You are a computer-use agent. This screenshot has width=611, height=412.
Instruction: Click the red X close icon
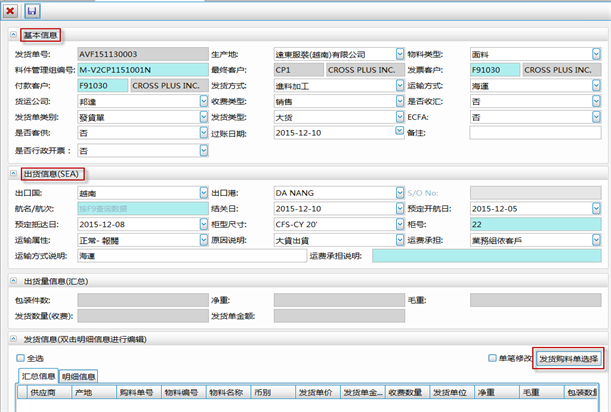coord(10,9)
